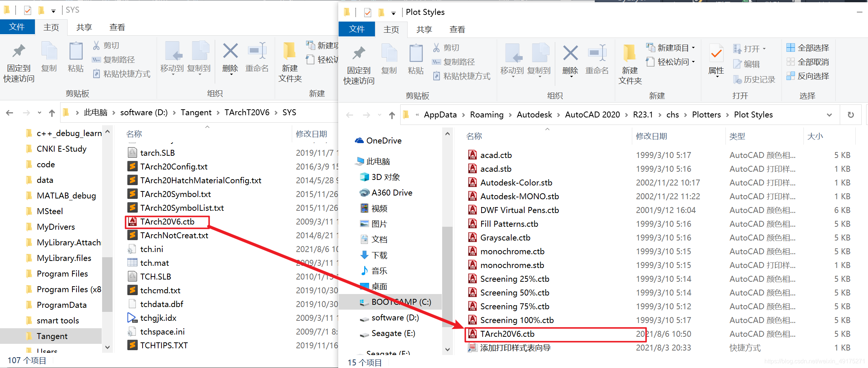Select acad.stb in Plot Styles file list

[496, 169]
